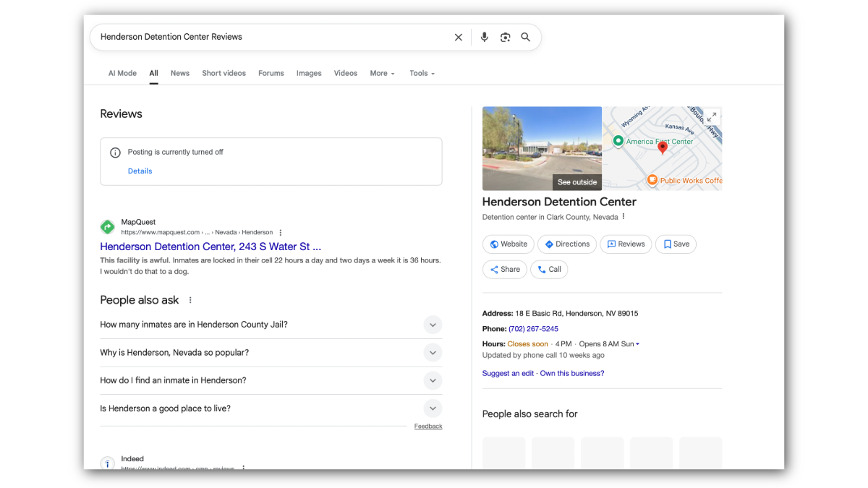Viewport: 868px width, 488px height.
Task: Click the Closes soon hours text
Action: click(528, 344)
